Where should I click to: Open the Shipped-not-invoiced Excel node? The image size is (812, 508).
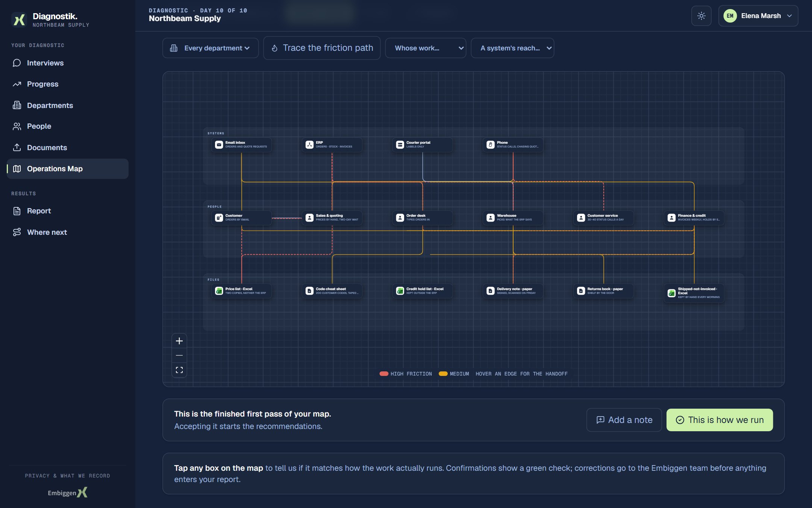[694, 293]
